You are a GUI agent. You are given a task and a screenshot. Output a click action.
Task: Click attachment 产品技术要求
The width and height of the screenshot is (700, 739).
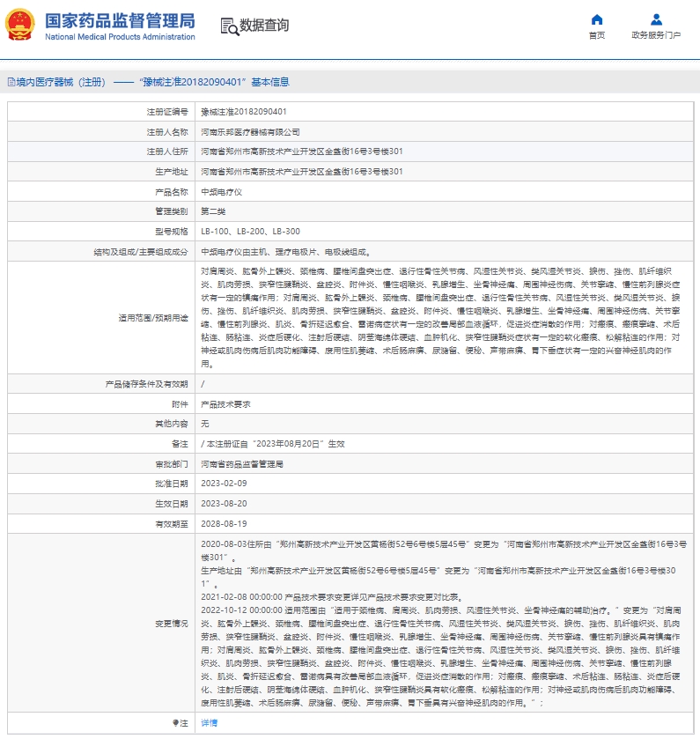[225, 404]
